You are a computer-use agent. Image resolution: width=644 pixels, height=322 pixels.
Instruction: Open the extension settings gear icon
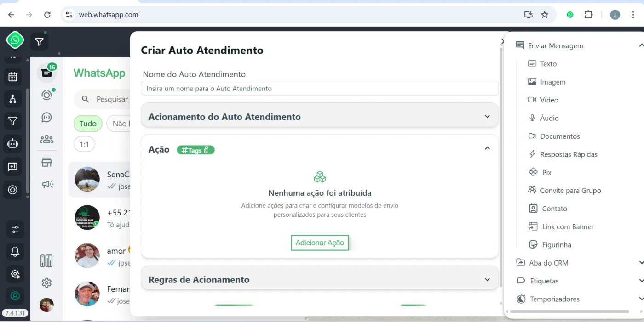[x=15, y=274]
